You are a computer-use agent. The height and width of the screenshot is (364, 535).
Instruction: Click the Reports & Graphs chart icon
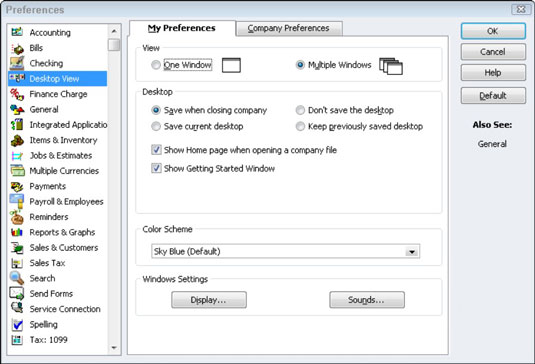point(17,232)
